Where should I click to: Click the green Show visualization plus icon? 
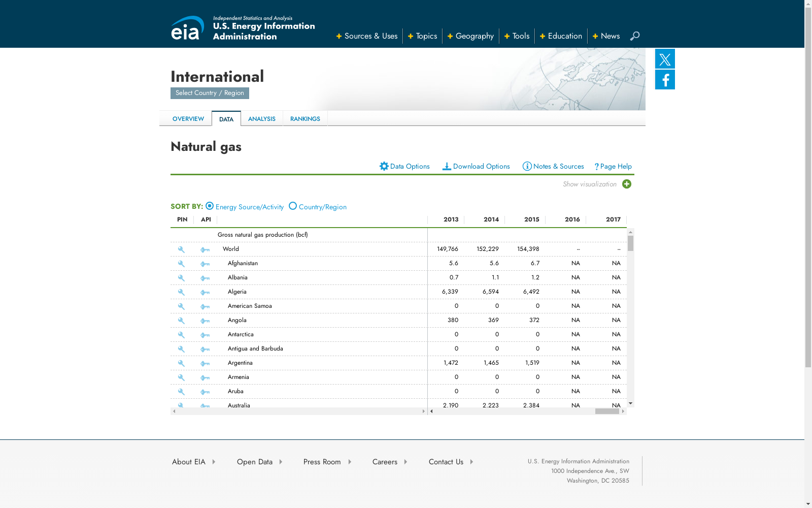[627, 184]
